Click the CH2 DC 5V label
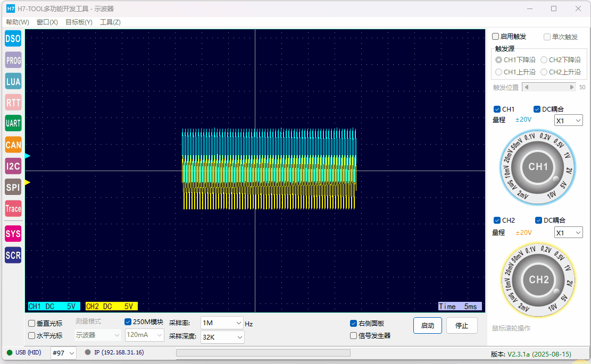 click(x=112, y=306)
